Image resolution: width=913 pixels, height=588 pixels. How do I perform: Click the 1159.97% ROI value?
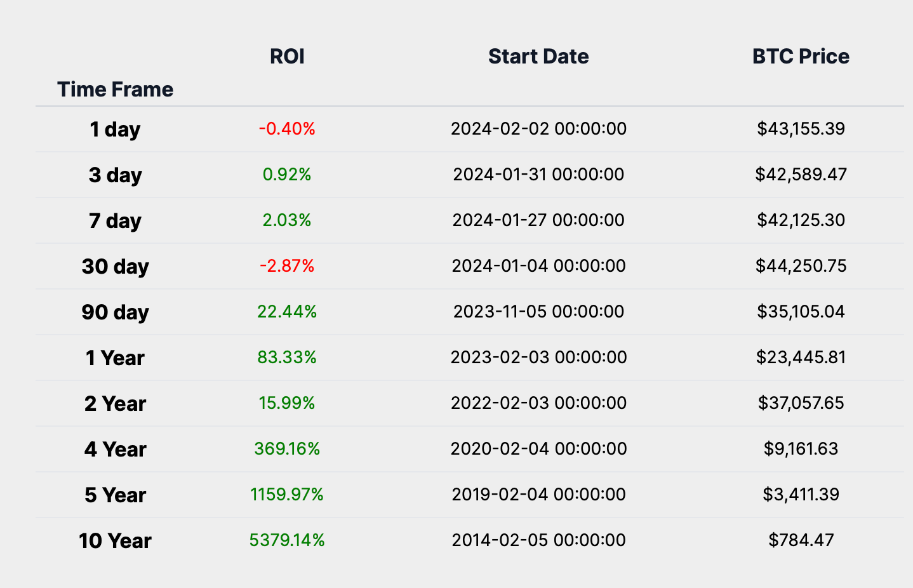[x=287, y=495]
